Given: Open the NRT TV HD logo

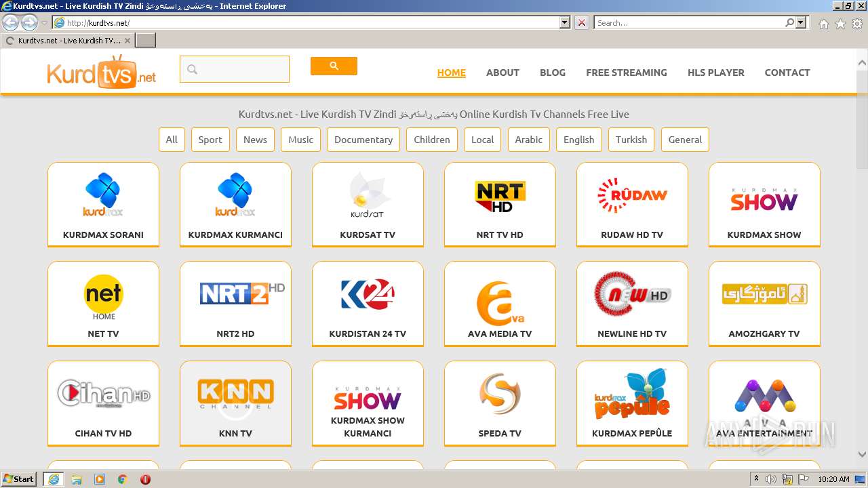Looking at the screenshot, I should coord(500,197).
